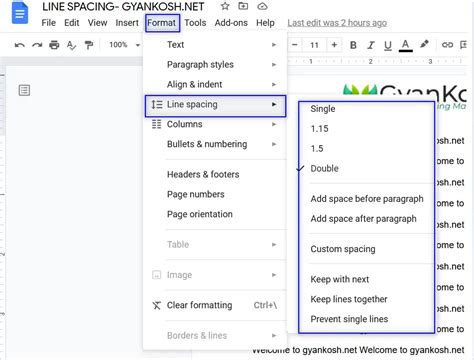Open the Edit menu
This screenshot has height=360, width=474.
(x=72, y=23)
